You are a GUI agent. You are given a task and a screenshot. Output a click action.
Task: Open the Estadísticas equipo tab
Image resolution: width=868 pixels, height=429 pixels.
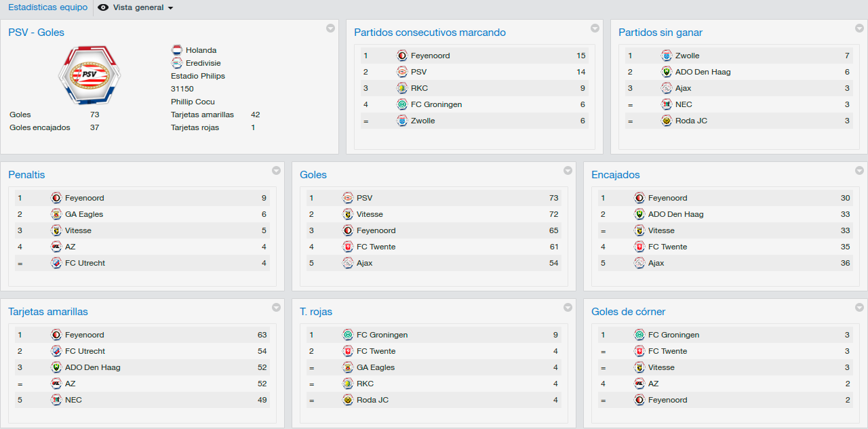click(x=47, y=7)
